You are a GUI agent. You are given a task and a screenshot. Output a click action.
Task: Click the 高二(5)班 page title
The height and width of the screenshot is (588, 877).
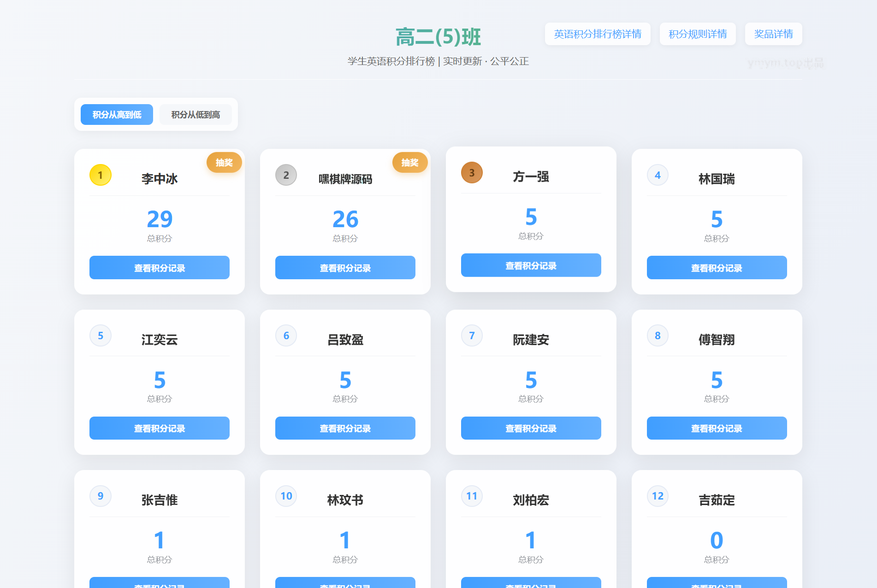point(438,37)
